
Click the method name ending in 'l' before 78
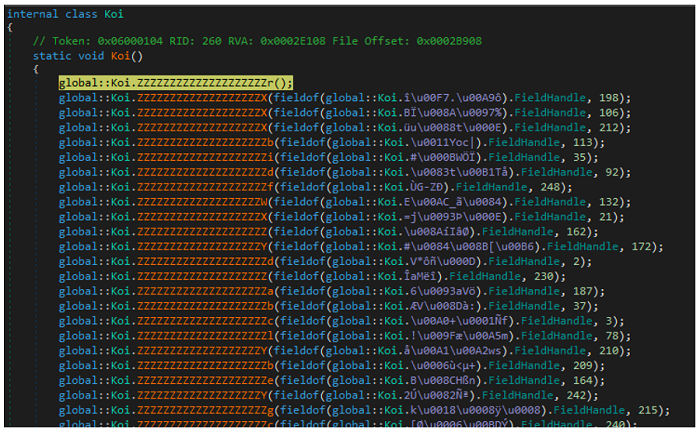(205, 336)
